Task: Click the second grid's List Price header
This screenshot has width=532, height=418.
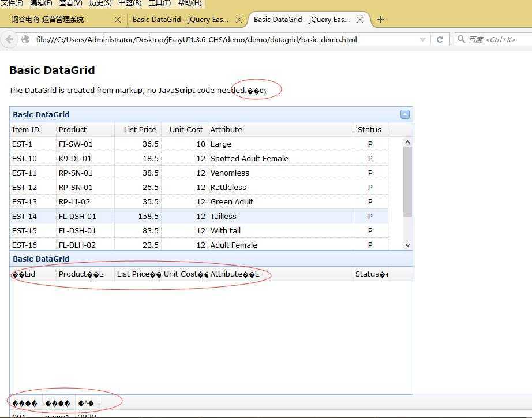Action: pyautogui.click(x=138, y=274)
